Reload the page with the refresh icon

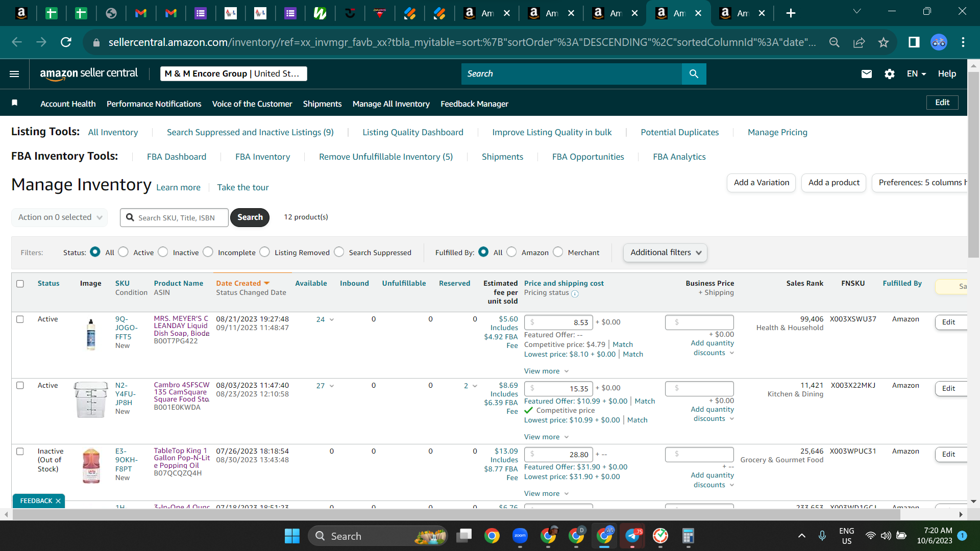click(66, 42)
